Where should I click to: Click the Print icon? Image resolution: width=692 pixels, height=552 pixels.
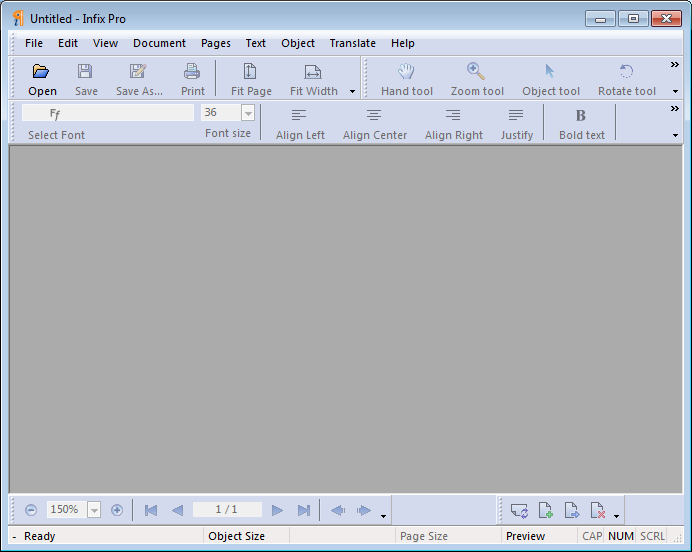point(192,72)
